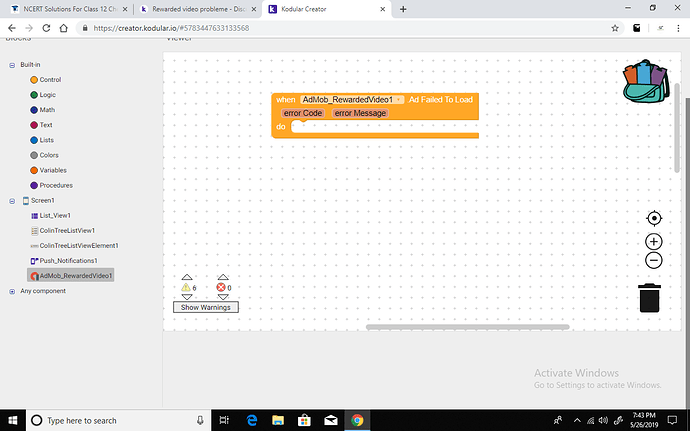
Task: Click the volume speaker tray icon
Action: 603,420
